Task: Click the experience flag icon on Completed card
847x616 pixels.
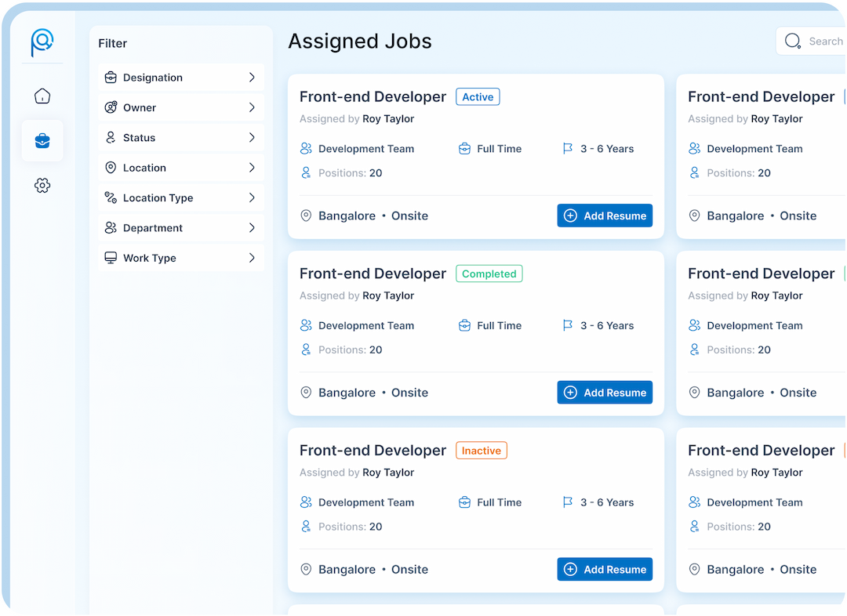Action: [x=568, y=325]
